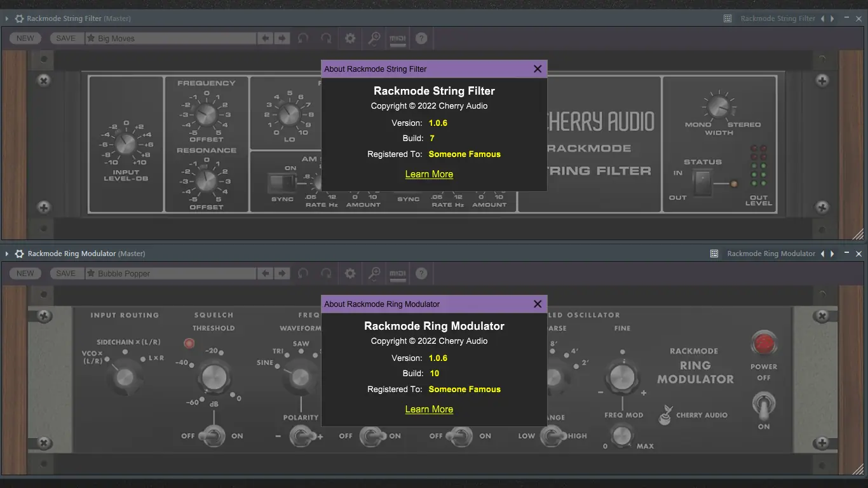Image resolution: width=868 pixels, height=488 pixels.
Task: Load next preset in Ring Modulator toolbar
Action: 282,273
